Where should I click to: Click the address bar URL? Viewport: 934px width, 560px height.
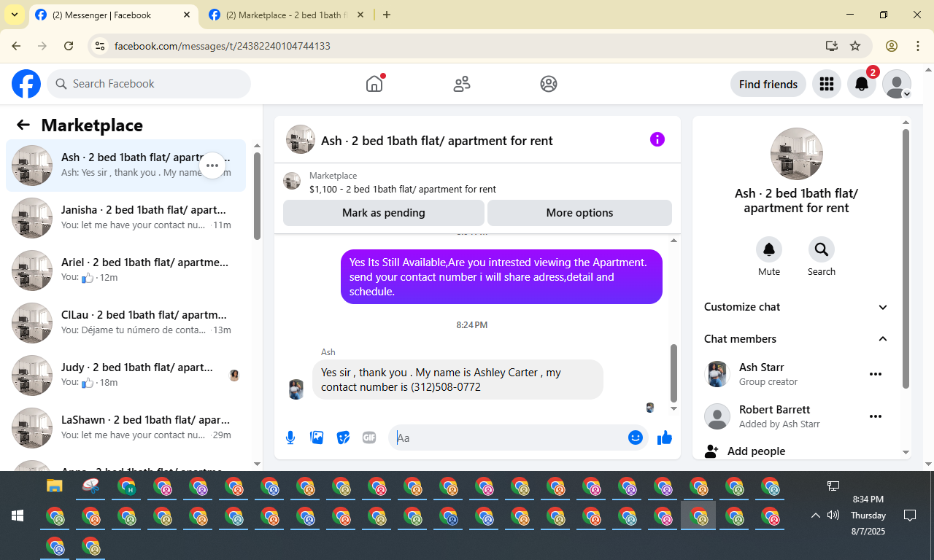coord(223,46)
